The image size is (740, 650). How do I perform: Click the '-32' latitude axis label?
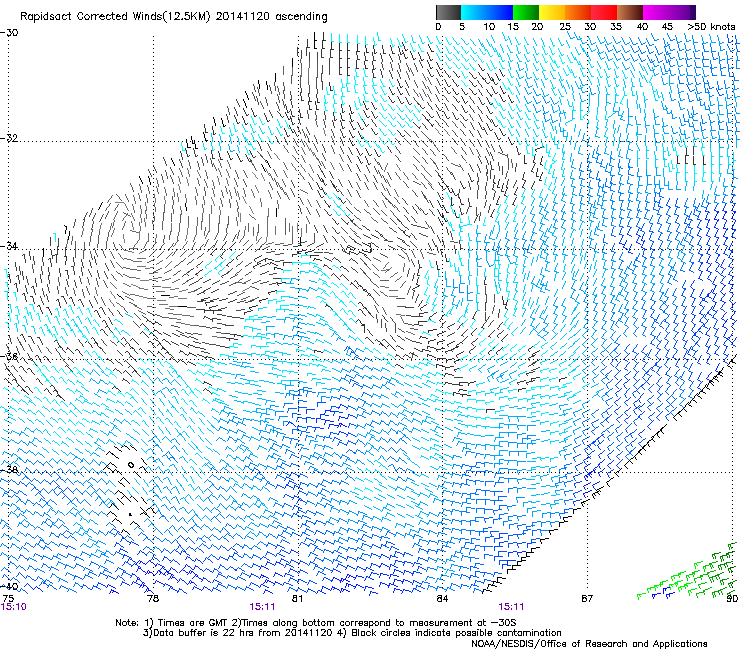click(9, 138)
